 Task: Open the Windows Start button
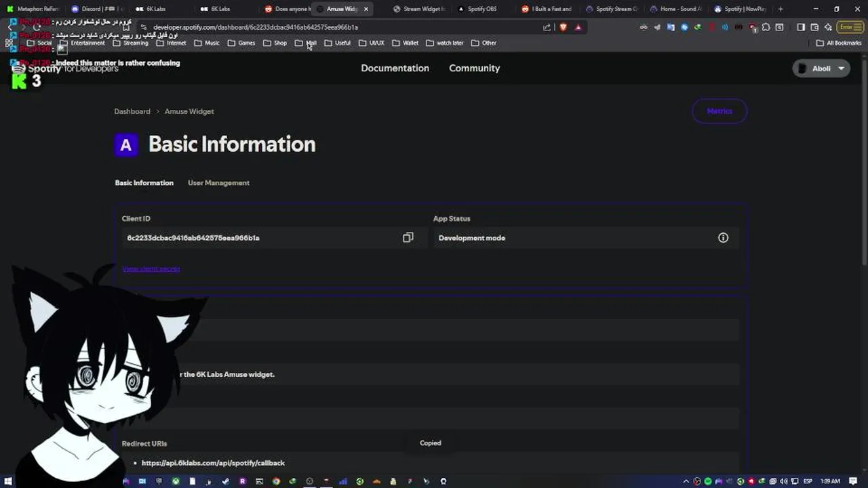tap(7, 481)
